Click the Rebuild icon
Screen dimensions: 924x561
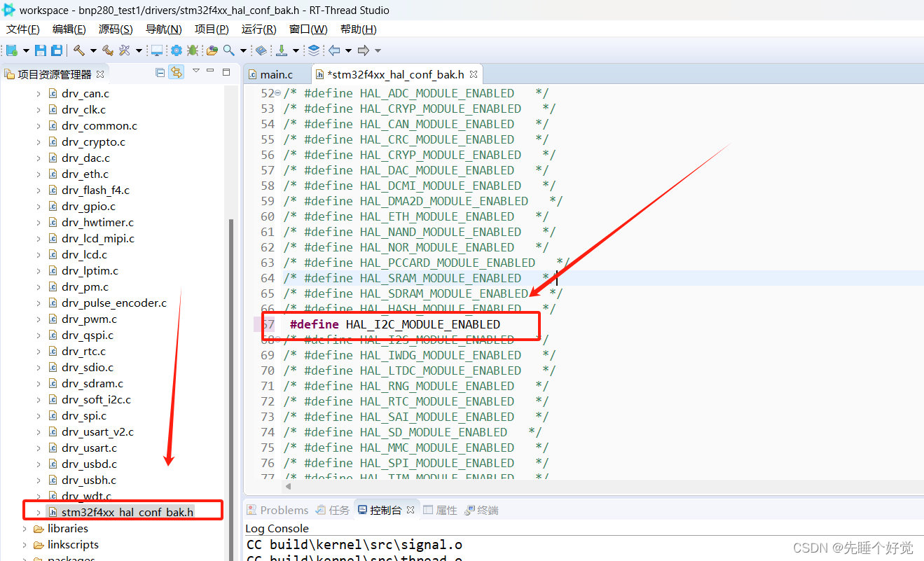tap(108, 50)
